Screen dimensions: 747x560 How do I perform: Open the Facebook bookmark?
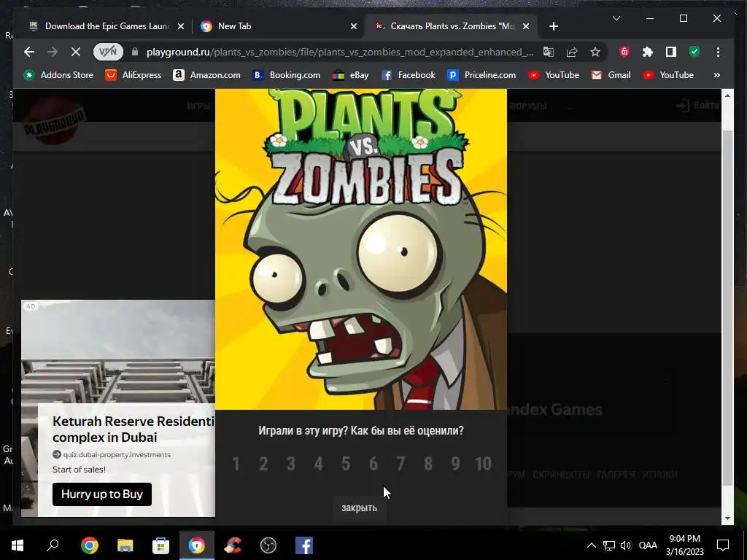(x=409, y=75)
